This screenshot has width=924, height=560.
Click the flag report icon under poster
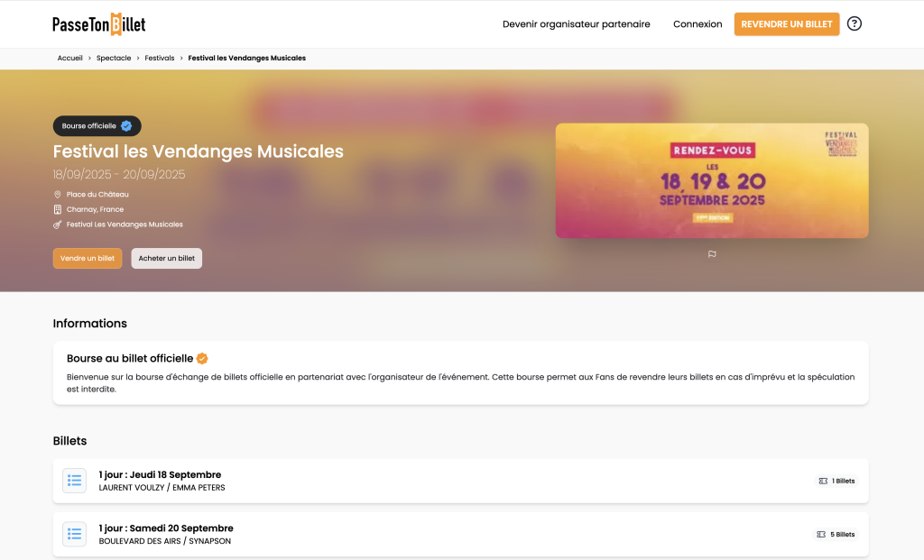click(x=712, y=254)
